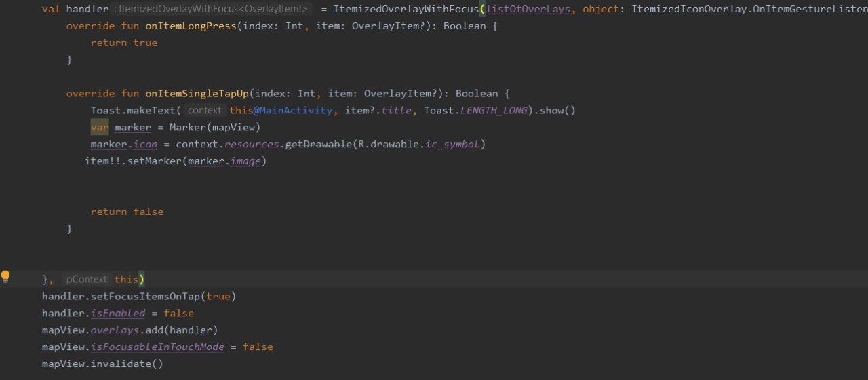Click the 'Marker(mapView)' constructor call
Viewport: 868px width, 380px height.
[215, 128]
